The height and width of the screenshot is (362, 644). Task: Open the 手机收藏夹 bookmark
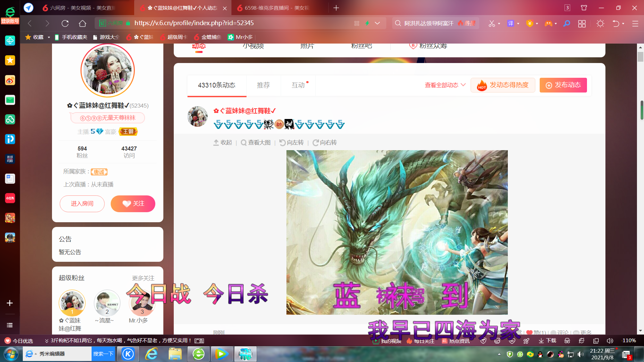coord(71,37)
